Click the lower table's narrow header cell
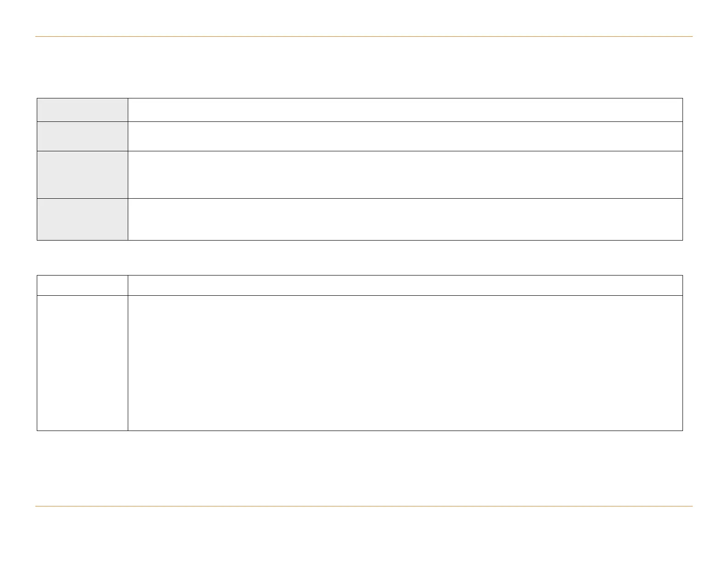 (82, 285)
